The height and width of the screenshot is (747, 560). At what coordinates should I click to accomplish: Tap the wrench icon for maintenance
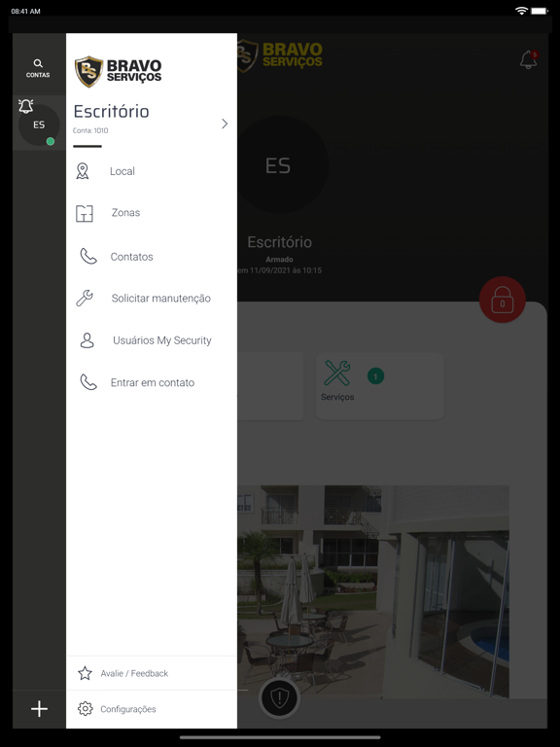[x=85, y=298]
